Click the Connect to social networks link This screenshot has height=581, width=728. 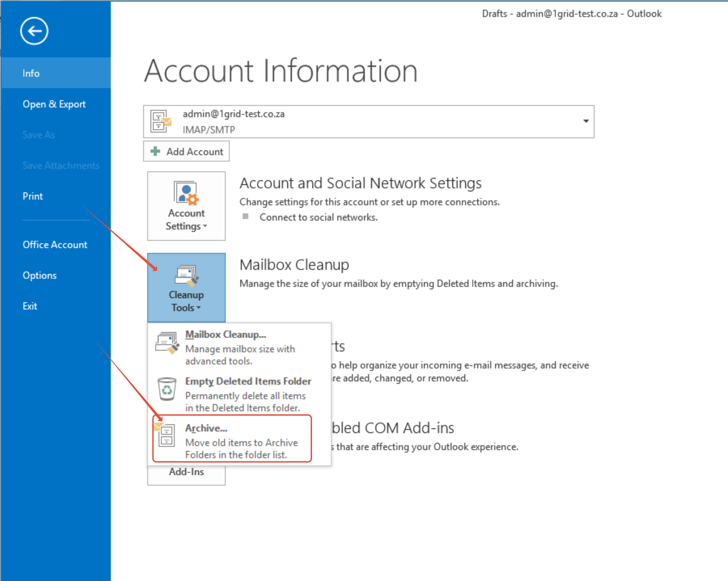point(318,217)
